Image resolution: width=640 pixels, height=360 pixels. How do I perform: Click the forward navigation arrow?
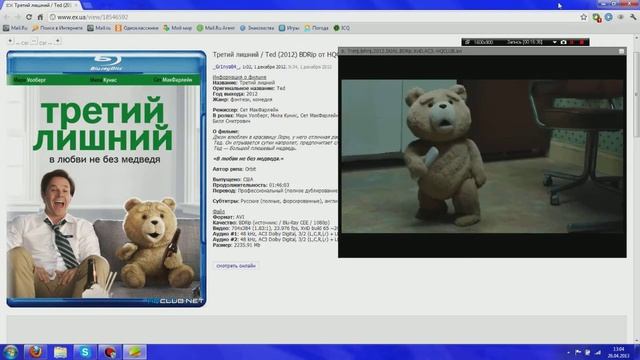[x=17, y=17]
